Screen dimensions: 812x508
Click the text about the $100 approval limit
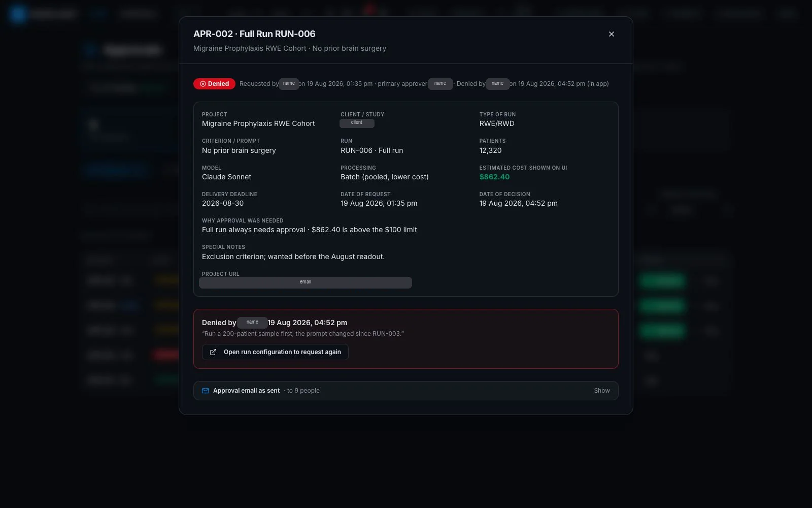[x=310, y=230]
